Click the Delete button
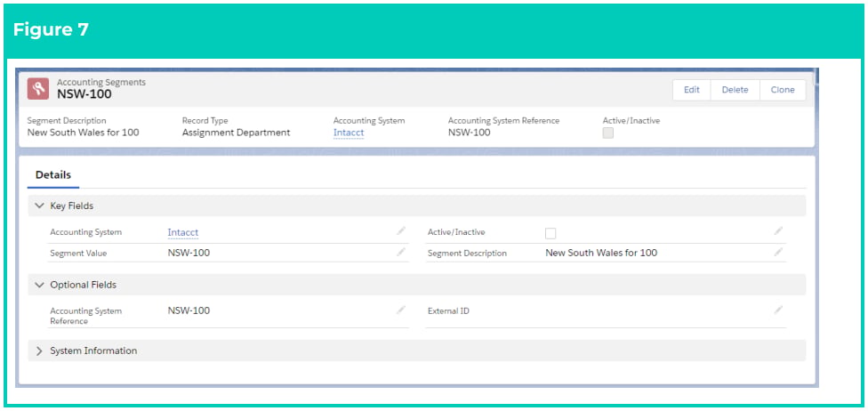This screenshot has width=868, height=411. click(735, 90)
